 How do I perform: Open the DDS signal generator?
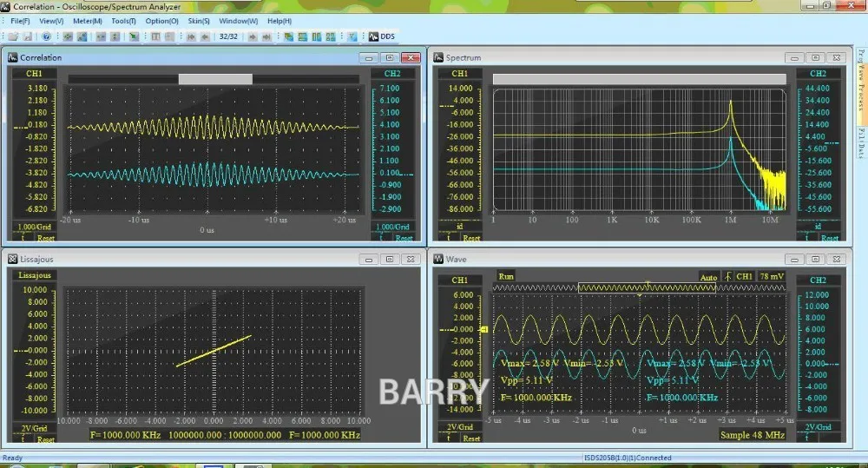coord(382,36)
